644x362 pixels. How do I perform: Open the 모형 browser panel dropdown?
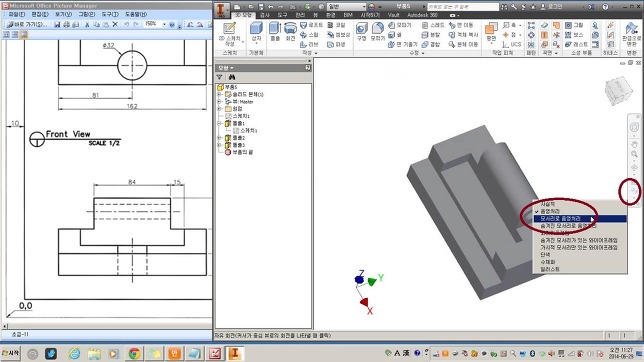pos(226,68)
